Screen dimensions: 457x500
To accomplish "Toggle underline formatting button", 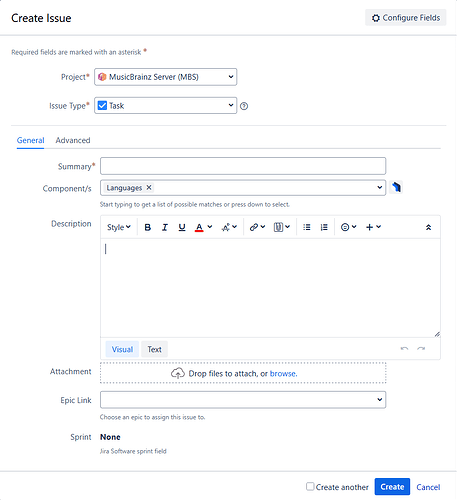I will coord(182,227).
